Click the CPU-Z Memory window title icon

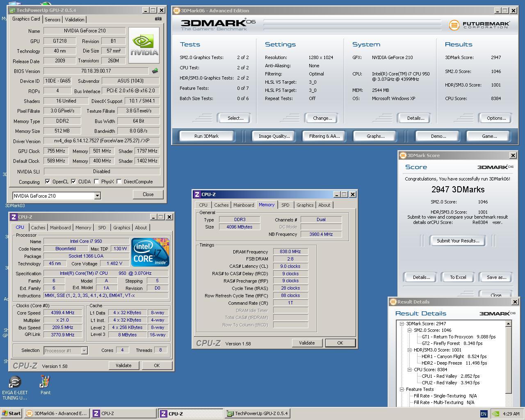tap(197, 194)
